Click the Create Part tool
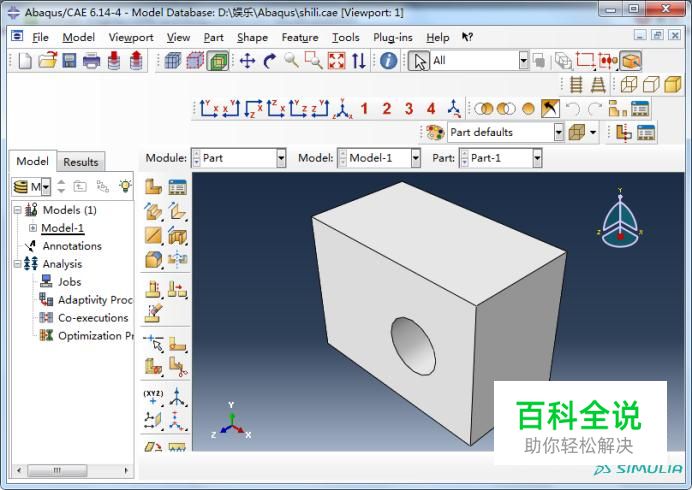Image resolution: width=692 pixels, height=490 pixels. coord(153,187)
